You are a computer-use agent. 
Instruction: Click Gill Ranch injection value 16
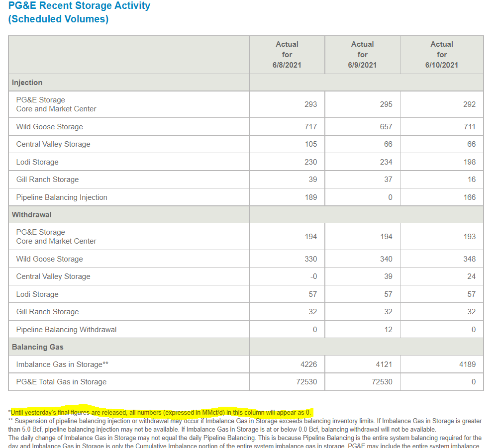tap(472, 179)
